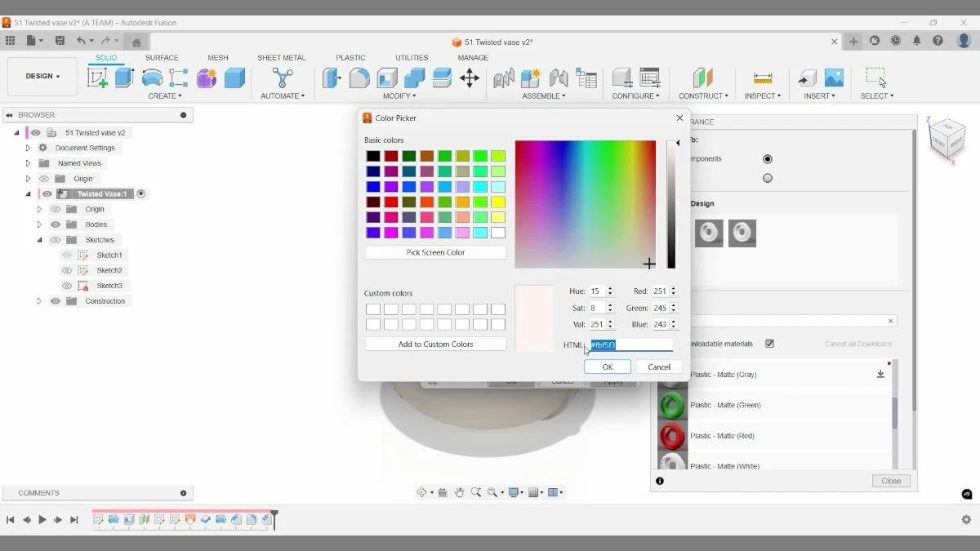Open the Design workspace dropdown

[x=42, y=76]
